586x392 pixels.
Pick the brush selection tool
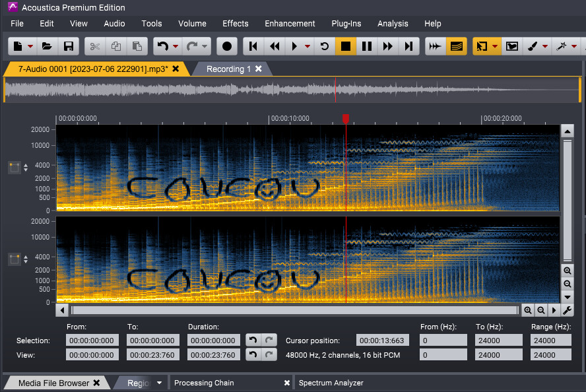[x=532, y=46]
